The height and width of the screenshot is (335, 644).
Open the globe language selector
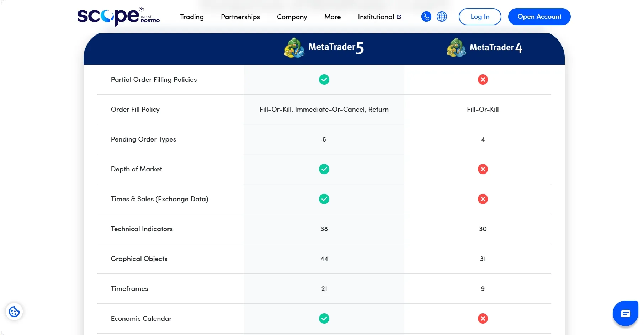(442, 17)
